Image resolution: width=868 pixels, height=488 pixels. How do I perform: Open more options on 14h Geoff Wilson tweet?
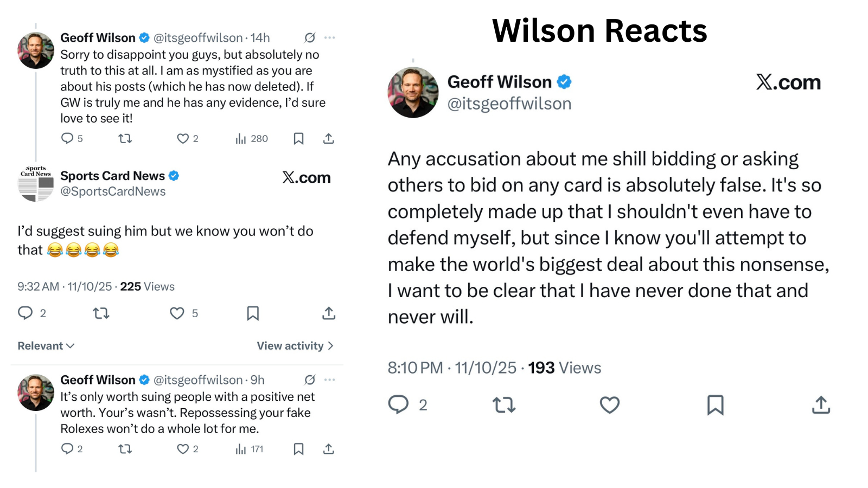(x=330, y=37)
